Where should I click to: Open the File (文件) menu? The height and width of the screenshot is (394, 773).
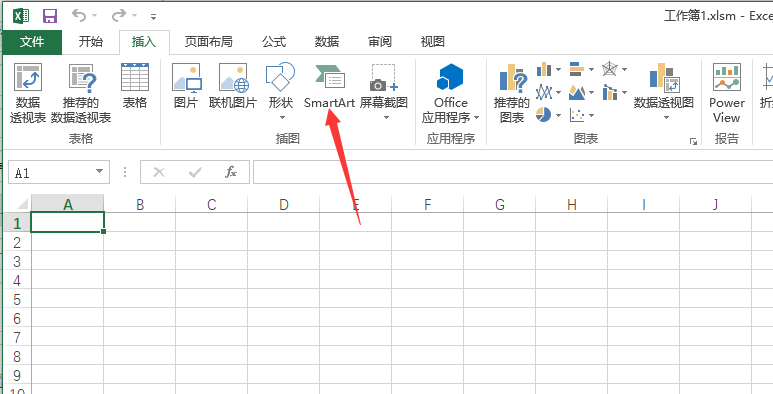tap(32, 42)
